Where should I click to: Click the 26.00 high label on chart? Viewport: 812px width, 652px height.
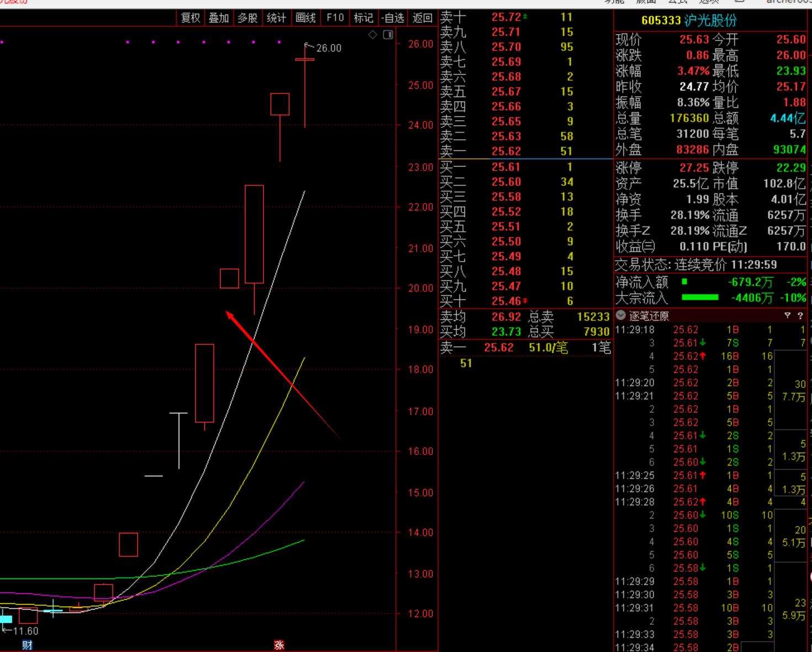tap(328, 48)
